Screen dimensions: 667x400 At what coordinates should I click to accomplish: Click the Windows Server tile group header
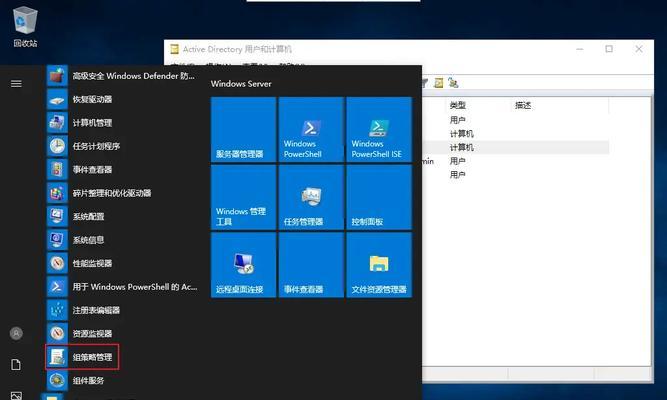click(x=241, y=84)
